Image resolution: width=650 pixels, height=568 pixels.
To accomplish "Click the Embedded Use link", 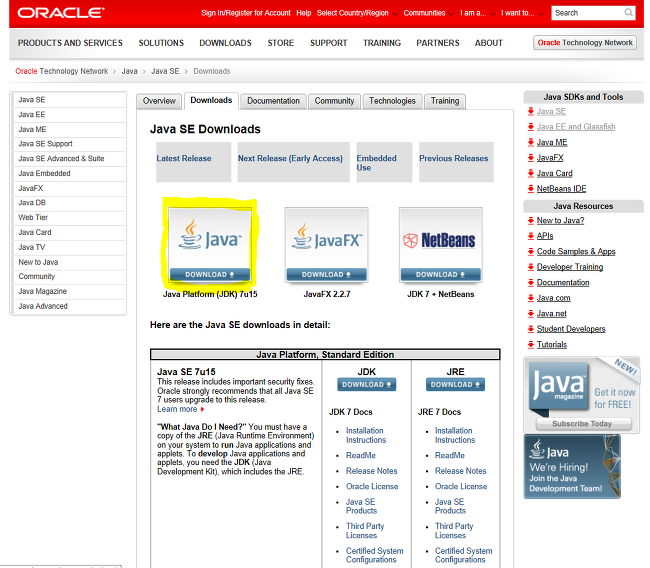I will (376, 163).
